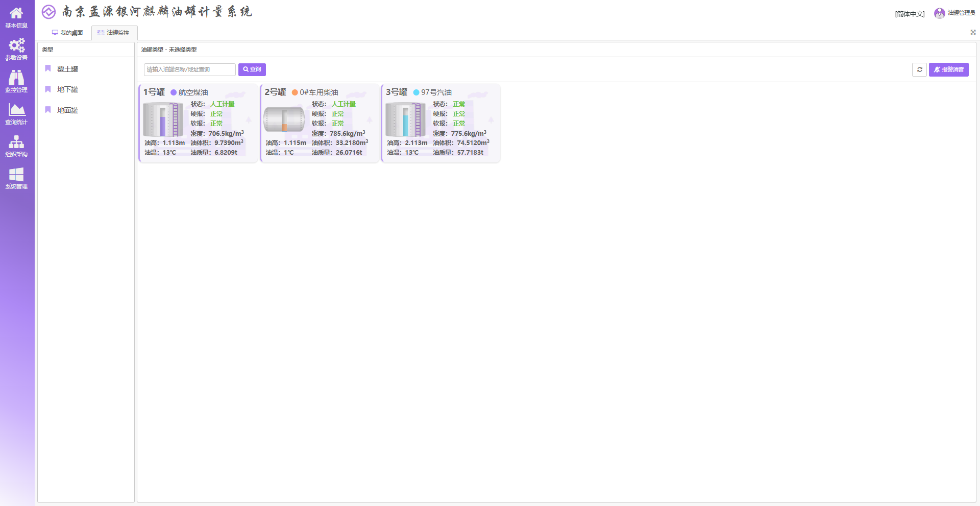Click oil volume 9.7390m³
The image size is (980, 506).
coord(229,142)
